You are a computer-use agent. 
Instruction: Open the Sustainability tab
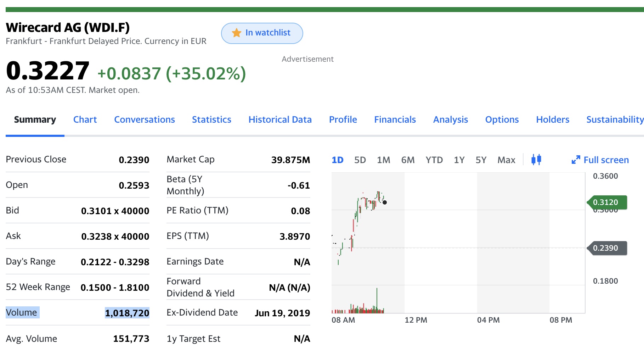pyautogui.click(x=615, y=119)
